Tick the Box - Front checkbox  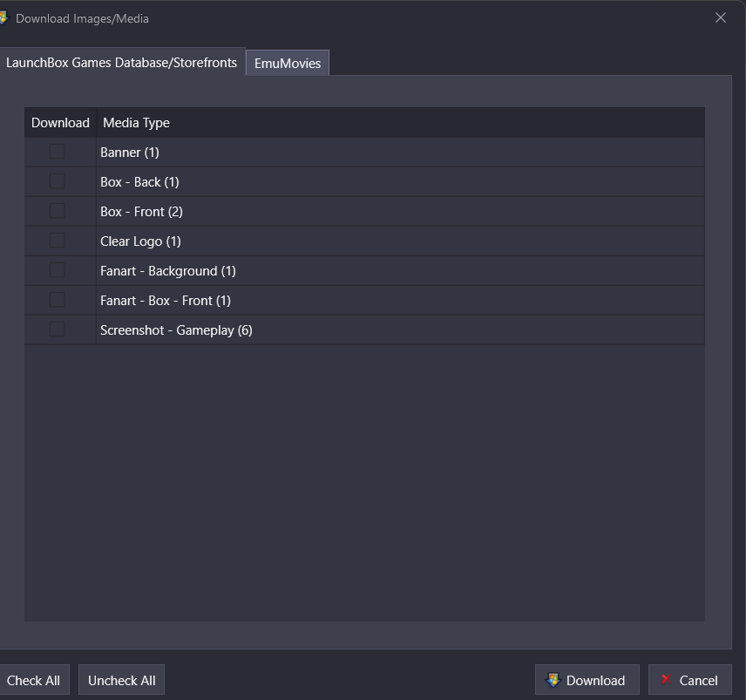[58, 211]
